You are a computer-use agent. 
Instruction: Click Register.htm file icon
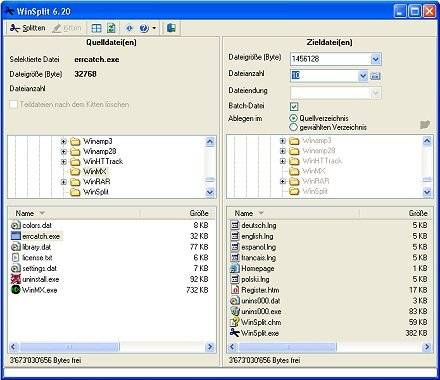click(x=235, y=290)
